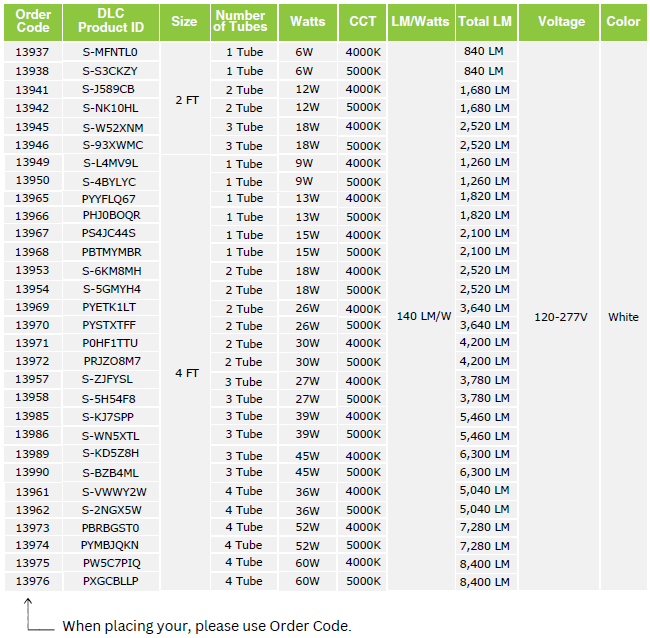
Task: Select order code 13949
Action: (32, 162)
